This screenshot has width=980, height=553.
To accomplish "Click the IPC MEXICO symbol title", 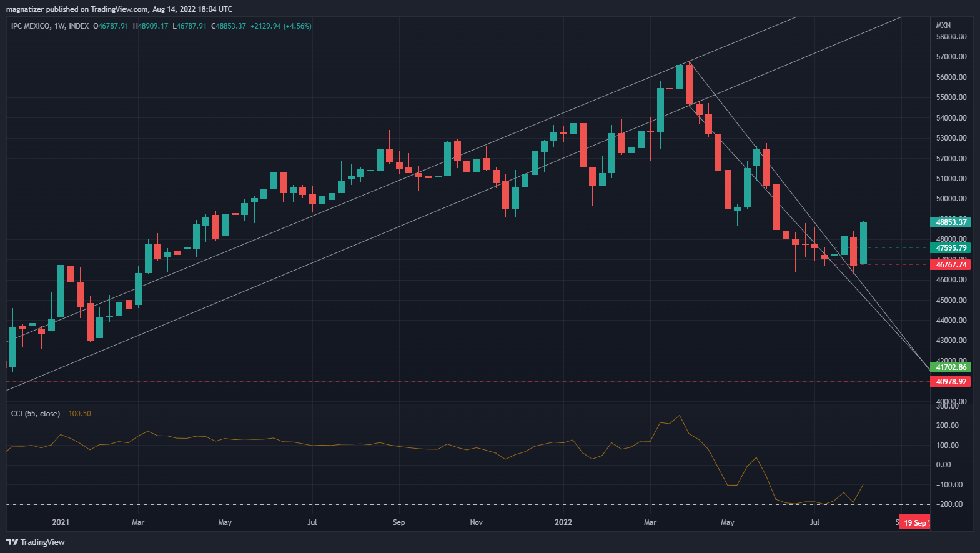I will [x=31, y=26].
